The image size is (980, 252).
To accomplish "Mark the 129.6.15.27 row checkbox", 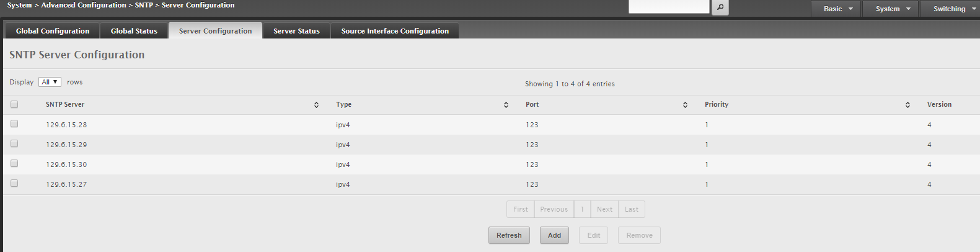I will [14, 184].
